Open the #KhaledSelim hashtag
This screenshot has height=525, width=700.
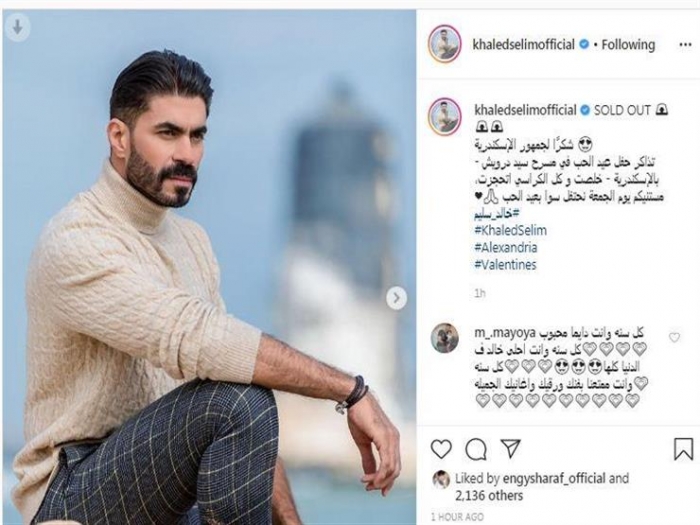tap(510, 230)
